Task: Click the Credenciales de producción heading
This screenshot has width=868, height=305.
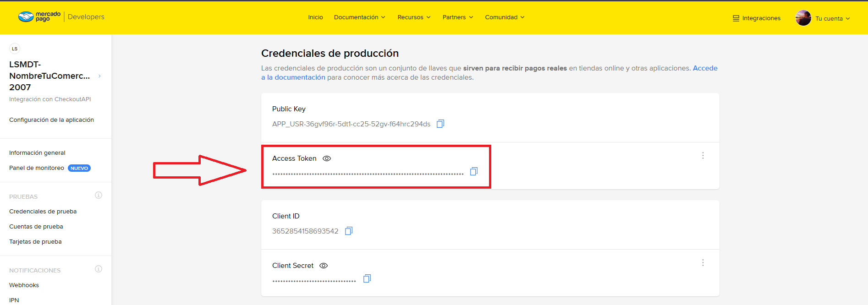Action: click(330, 53)
